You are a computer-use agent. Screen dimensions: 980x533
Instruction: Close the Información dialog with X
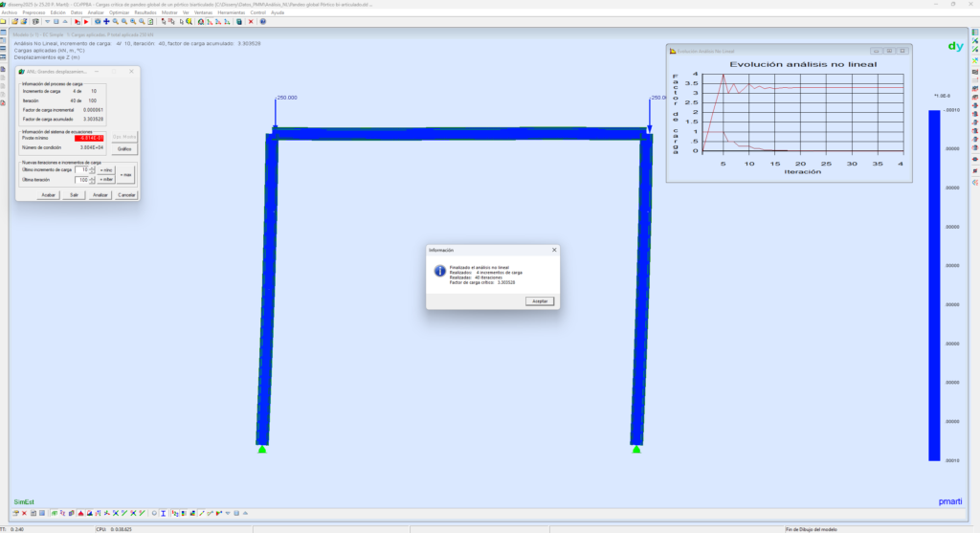tap(554, 250)
